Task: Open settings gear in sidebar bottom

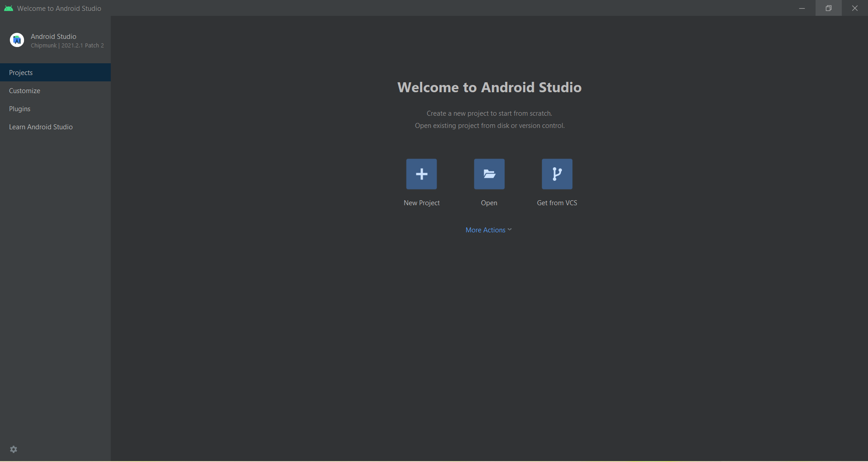Action: pyautogui.click(x=14, y=449)
